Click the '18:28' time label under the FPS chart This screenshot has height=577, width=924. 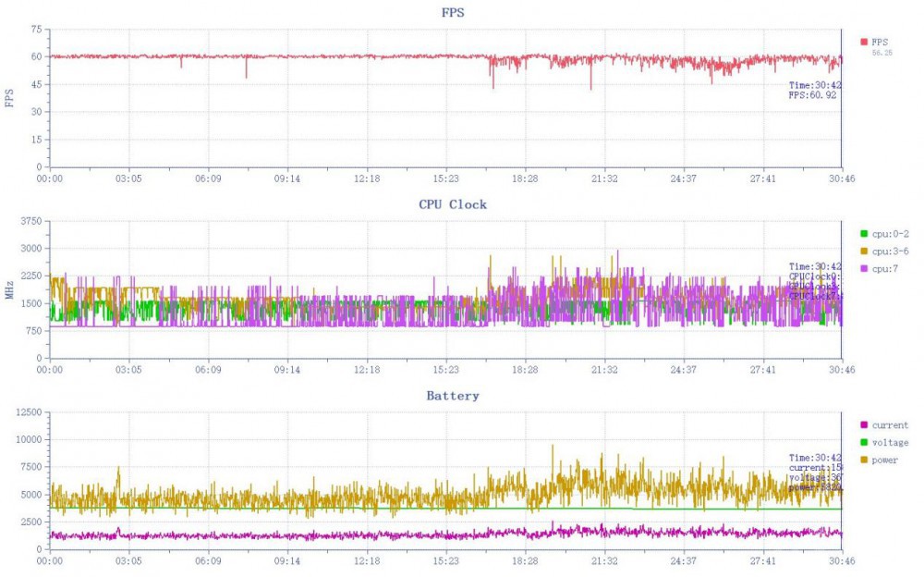[525, 178]
